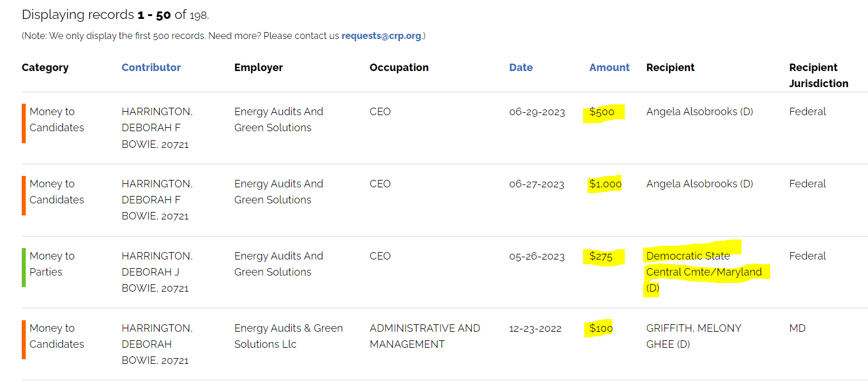Image resolution: width=868 pixels, height=381 pixels.
Task: Click the highlighted $275 amount
Action: [601, 256]
